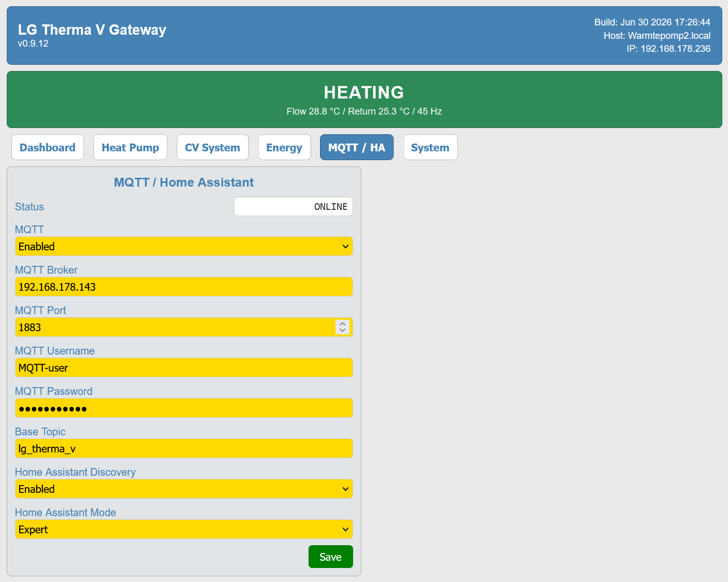The image size is (728, 582).
Task: Click the Flow and Return temperature line
Action: click(364, 111)
